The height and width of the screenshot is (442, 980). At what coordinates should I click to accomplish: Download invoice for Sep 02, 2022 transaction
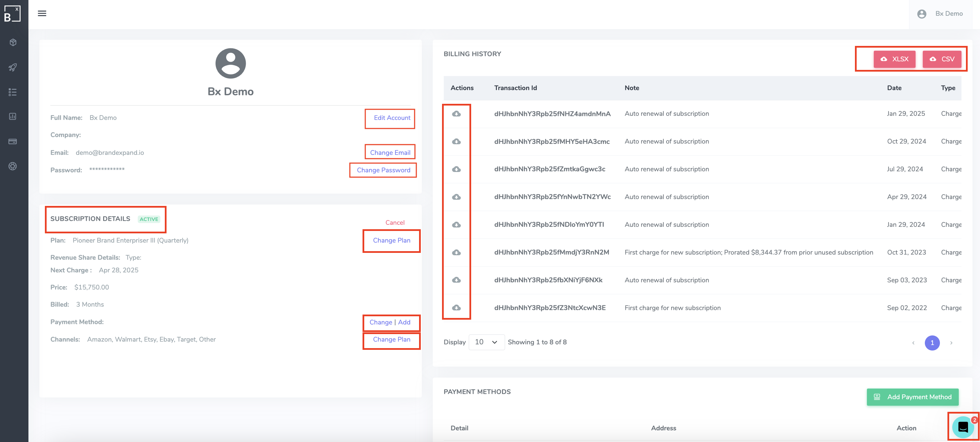(456, 308)
